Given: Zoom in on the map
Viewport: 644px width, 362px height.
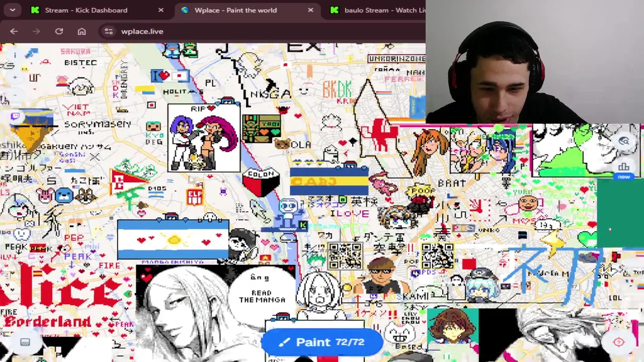Looking at the screenshot, I should point(15,77).
